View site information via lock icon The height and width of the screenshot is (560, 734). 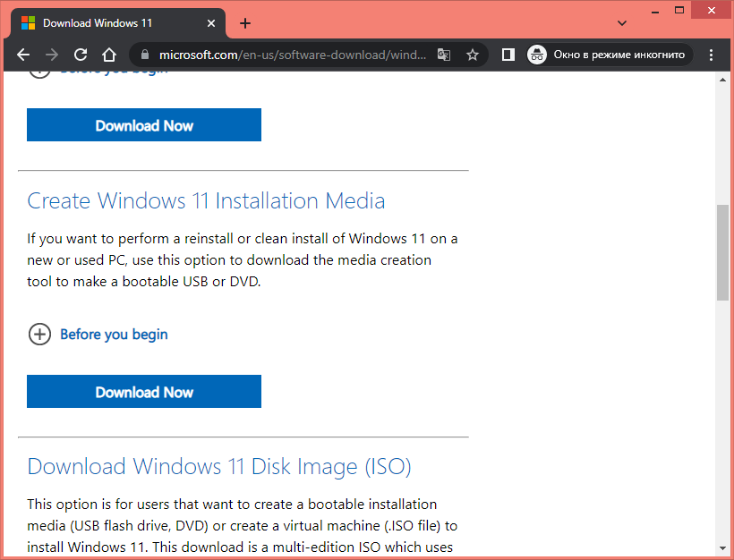[x=145, y=55]
